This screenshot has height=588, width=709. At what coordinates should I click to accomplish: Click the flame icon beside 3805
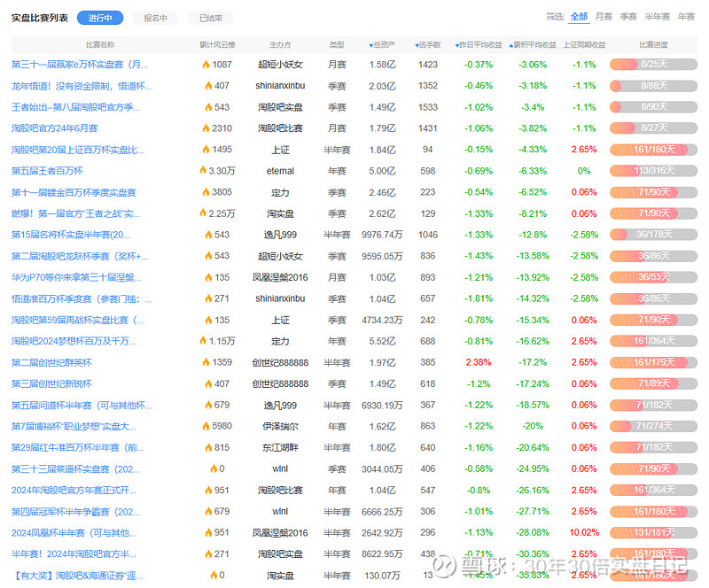pos(206,192)
